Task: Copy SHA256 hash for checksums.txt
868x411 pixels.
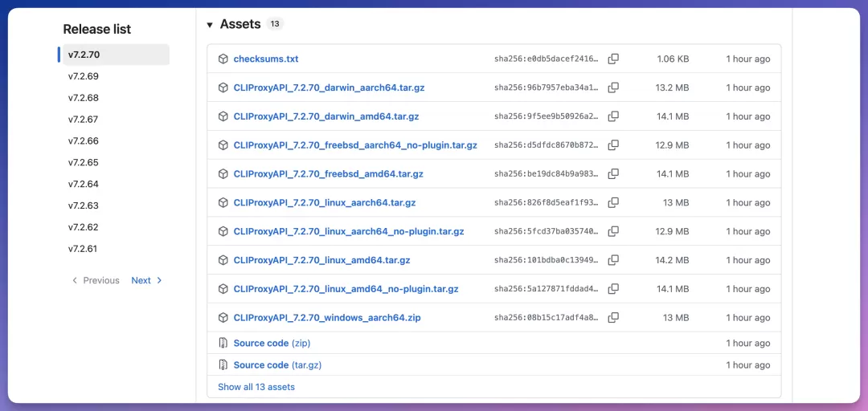Action: point(613,59)
